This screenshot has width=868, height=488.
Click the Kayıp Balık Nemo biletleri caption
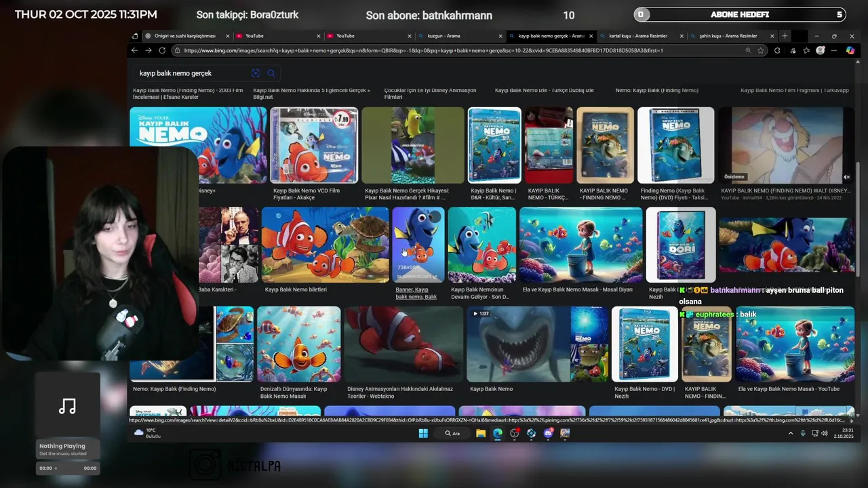(x=296, y=289)
